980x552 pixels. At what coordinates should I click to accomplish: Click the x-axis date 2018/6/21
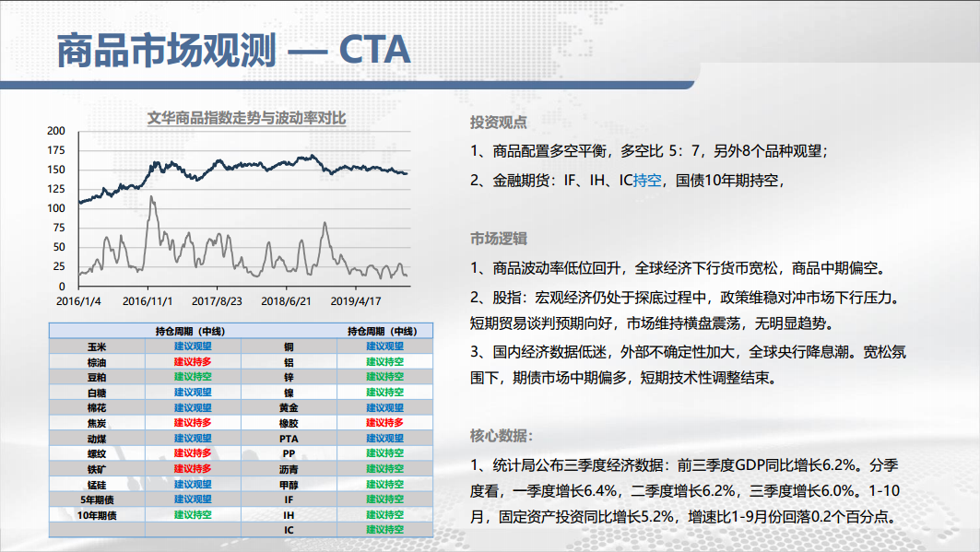point(286,301)
